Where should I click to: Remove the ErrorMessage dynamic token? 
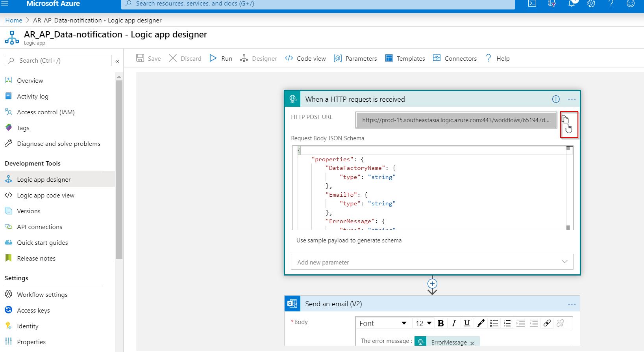point(472,343)
